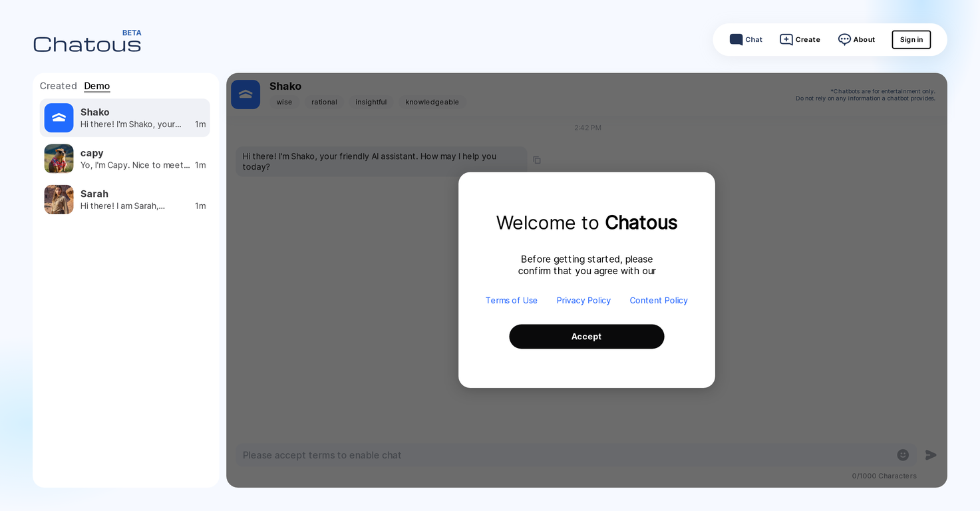The height and width of the screenshot is (511, 980).
Task: Select the capy chat avatar
Action: pos(59,158)
